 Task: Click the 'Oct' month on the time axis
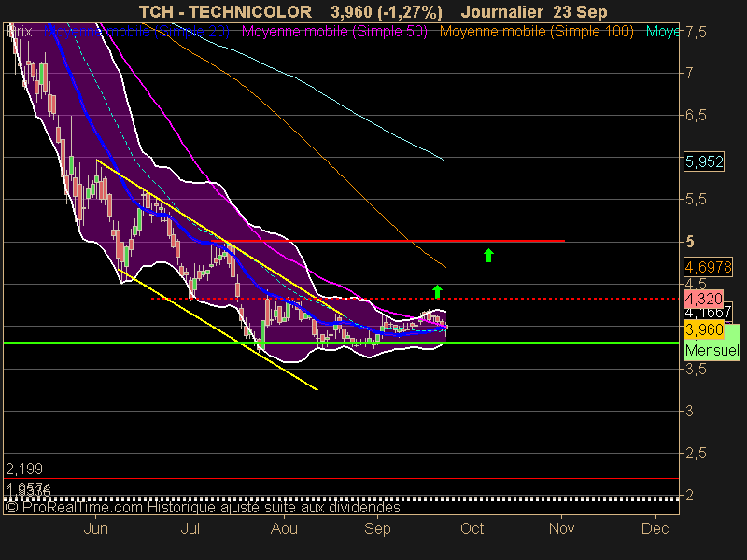(472, 529)
